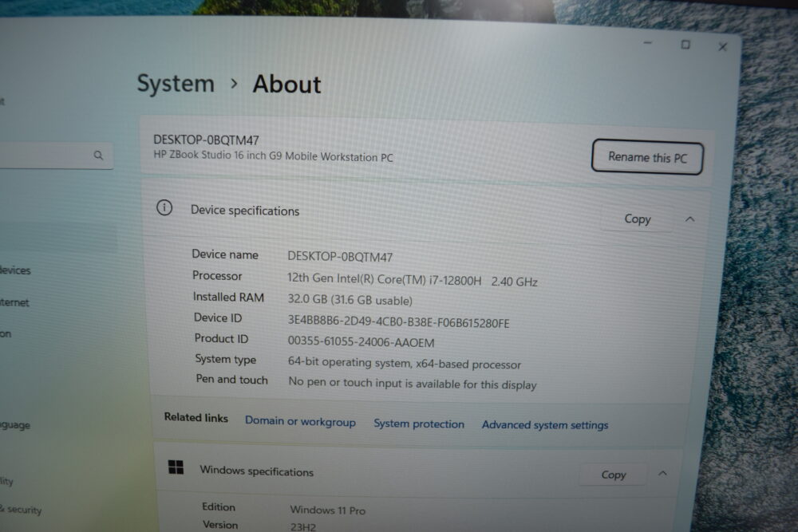The image size is (798, 532).
Task: Close the Settings window
Action: pos(723,47)
